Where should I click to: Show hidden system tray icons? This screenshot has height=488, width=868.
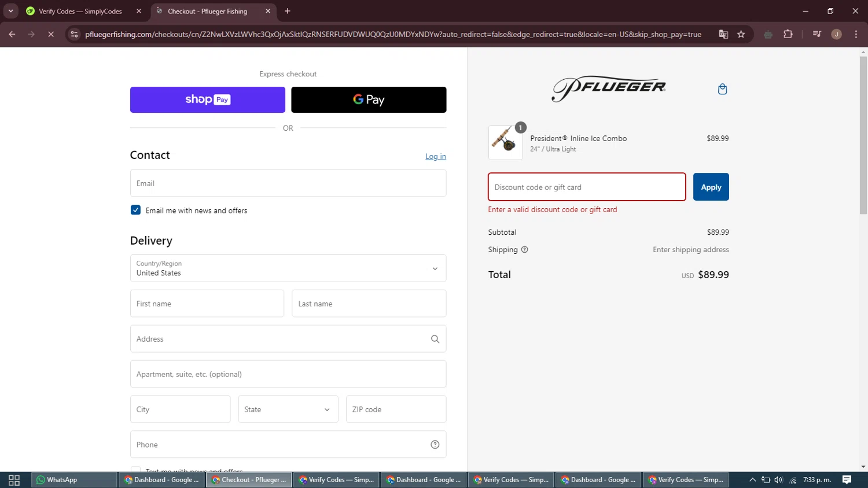click(753, 480)
